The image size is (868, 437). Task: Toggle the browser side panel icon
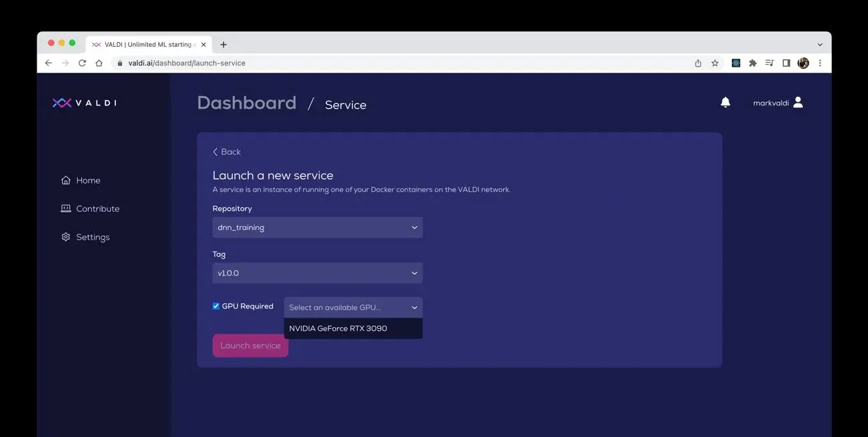click(x=786, y=63)
